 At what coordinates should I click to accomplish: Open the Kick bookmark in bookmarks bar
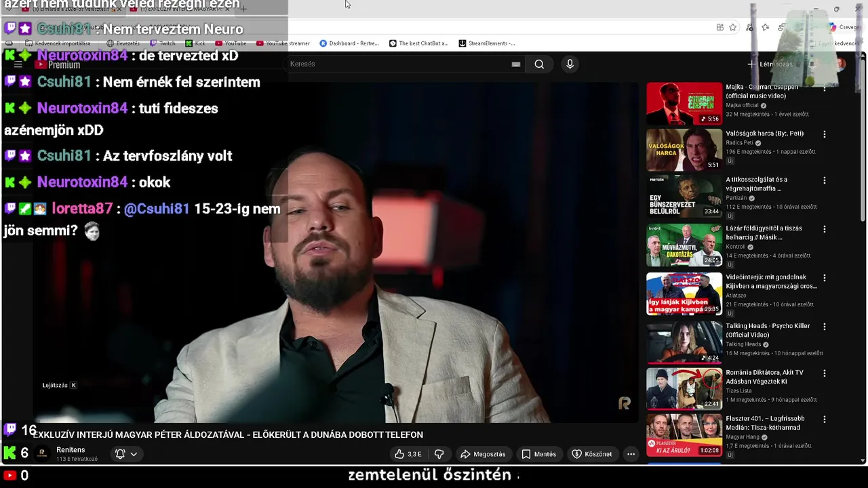point(195,43)
